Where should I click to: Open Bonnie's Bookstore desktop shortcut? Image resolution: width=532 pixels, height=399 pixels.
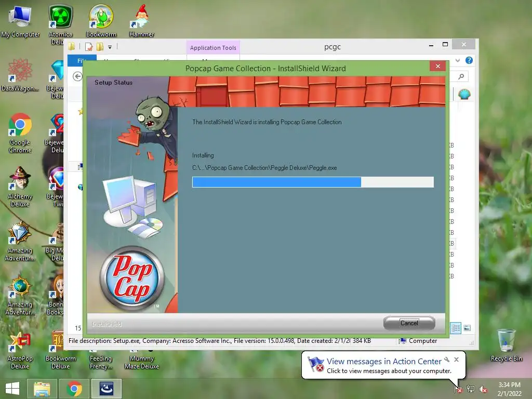[55, 295]
